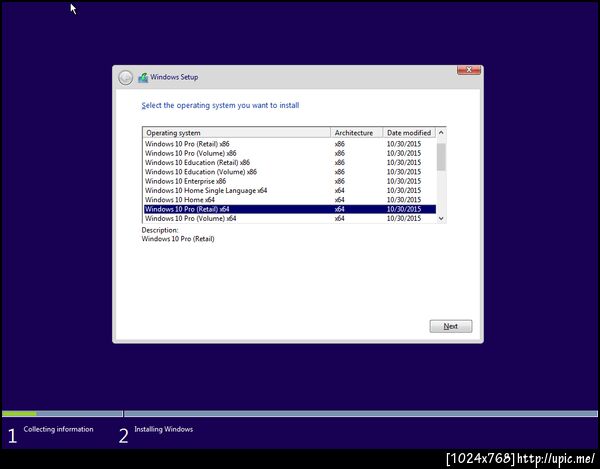Sort by Operating system column header

click(237, 133)
